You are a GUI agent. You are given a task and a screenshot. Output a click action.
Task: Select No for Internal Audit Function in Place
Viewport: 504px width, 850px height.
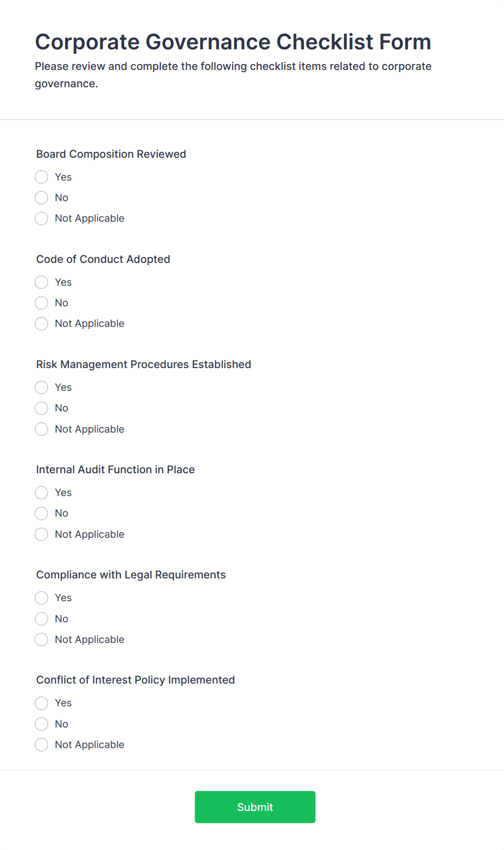pyautogui.click(x=42, y=513)
